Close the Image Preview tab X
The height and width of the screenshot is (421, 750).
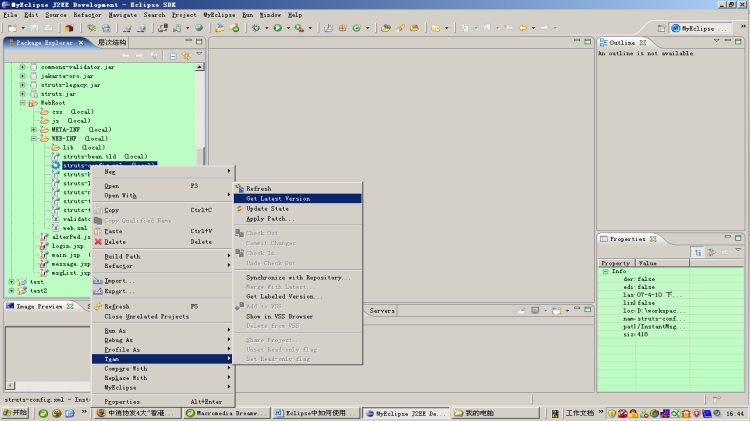pos(70,306)
